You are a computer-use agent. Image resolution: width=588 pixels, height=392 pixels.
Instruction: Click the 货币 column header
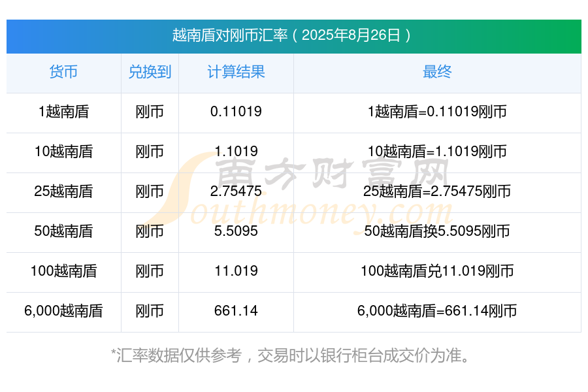click(x=63, y=72)
